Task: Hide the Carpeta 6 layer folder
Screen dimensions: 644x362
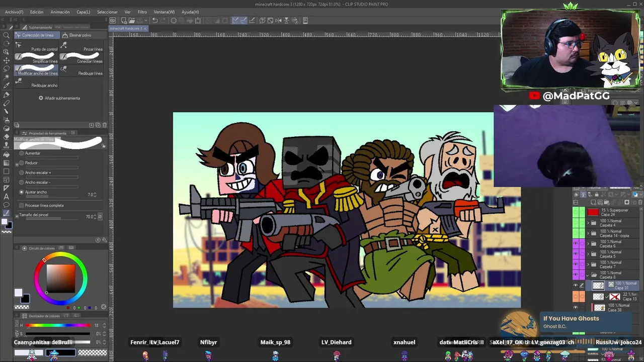Action: pos(576,244)
